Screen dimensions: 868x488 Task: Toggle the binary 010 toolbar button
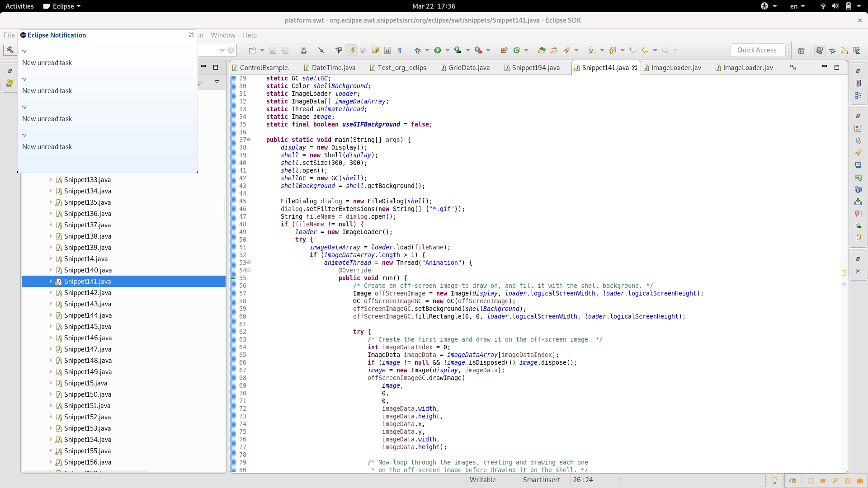tap(303, 50)
